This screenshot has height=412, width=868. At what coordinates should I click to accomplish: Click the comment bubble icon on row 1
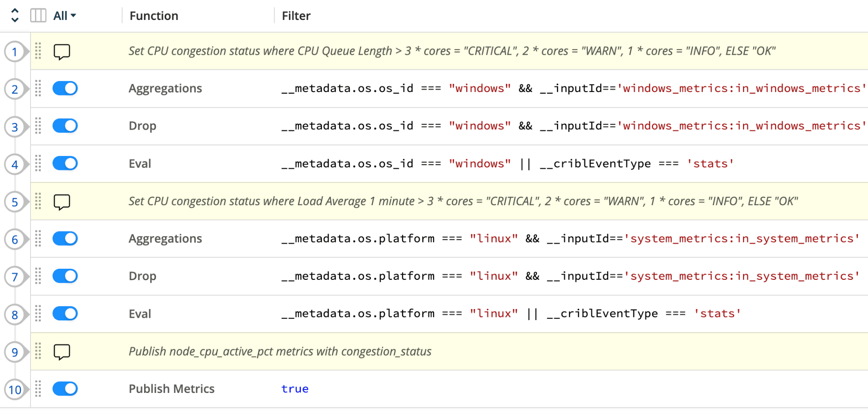click(62, 52)
